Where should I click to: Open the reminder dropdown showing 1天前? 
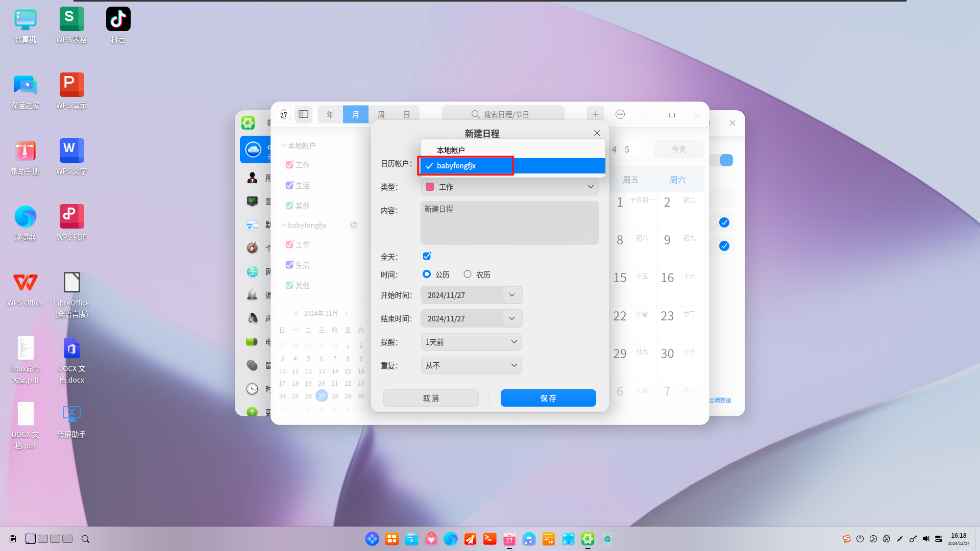pos(471,342)
